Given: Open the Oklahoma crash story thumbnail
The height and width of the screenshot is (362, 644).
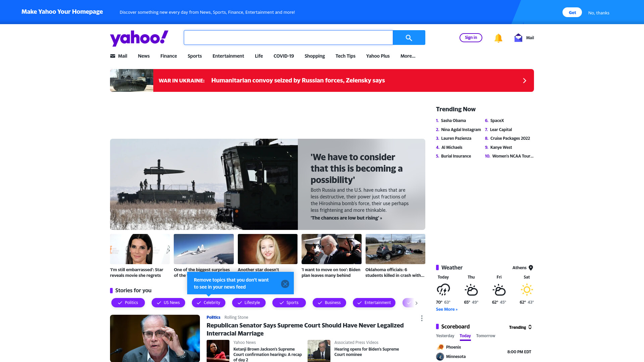Looking at the screenshot, I should 395,249.
